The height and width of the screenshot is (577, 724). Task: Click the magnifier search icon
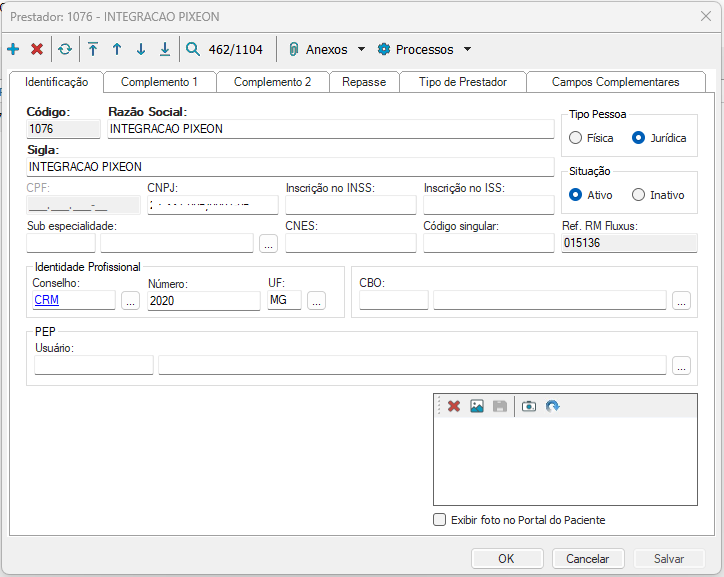click(193, 49)
